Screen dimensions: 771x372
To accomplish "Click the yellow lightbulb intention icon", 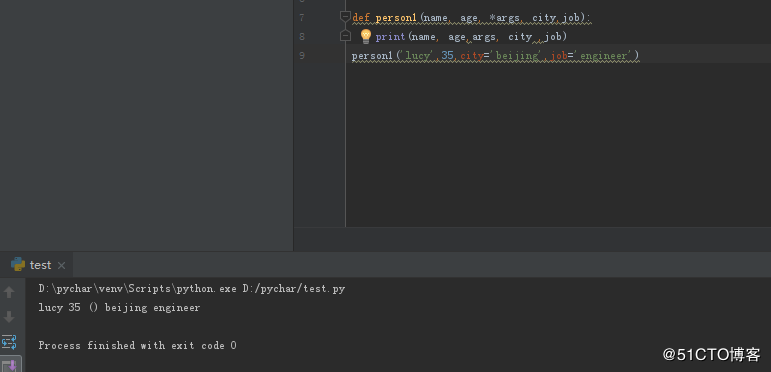I will pyautogui.click(x=365, y=36).
